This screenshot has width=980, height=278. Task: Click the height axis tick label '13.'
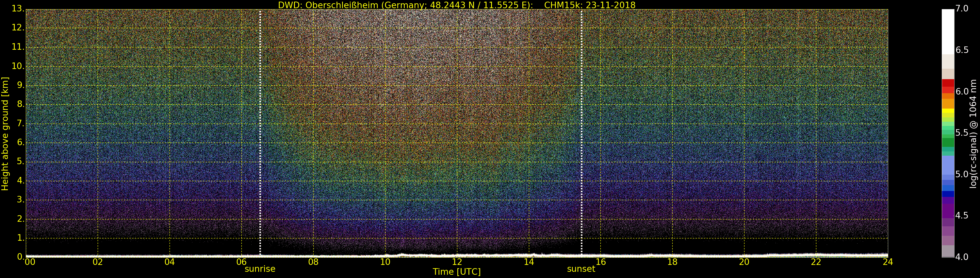click(18, 9)
